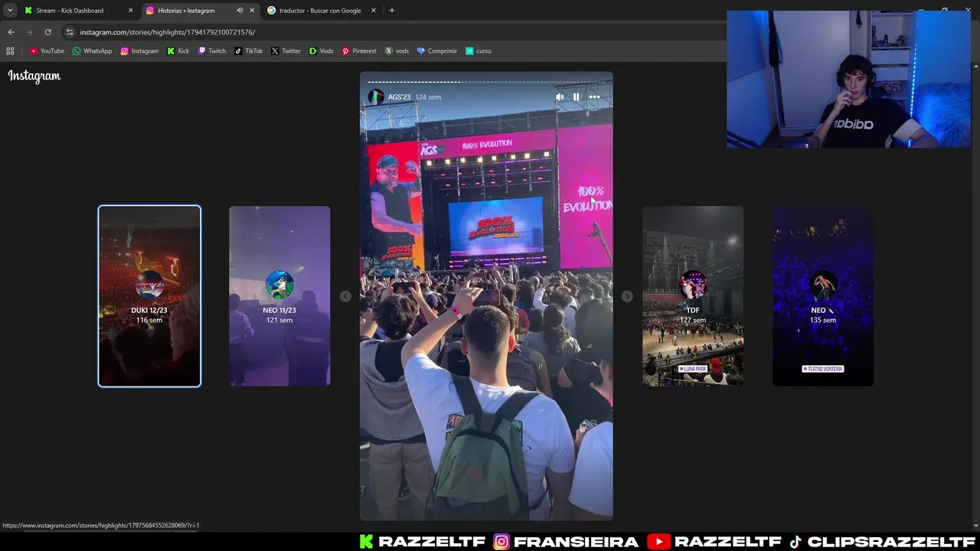980x551 pixels.
Task: Open the WhatsApp bookmark
Action: pos(92,51)
